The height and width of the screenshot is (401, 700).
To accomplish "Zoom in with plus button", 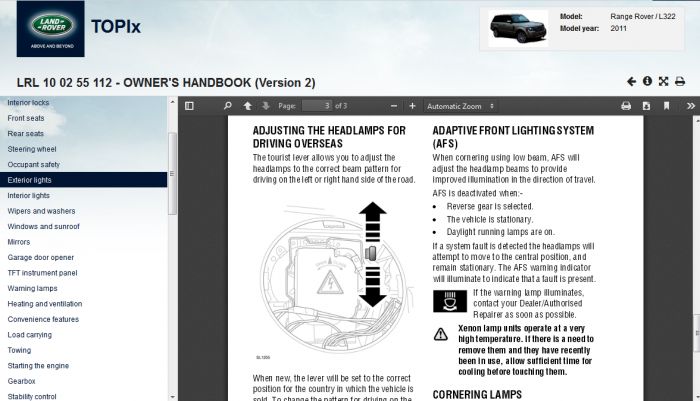I will (x=412, y=106).
